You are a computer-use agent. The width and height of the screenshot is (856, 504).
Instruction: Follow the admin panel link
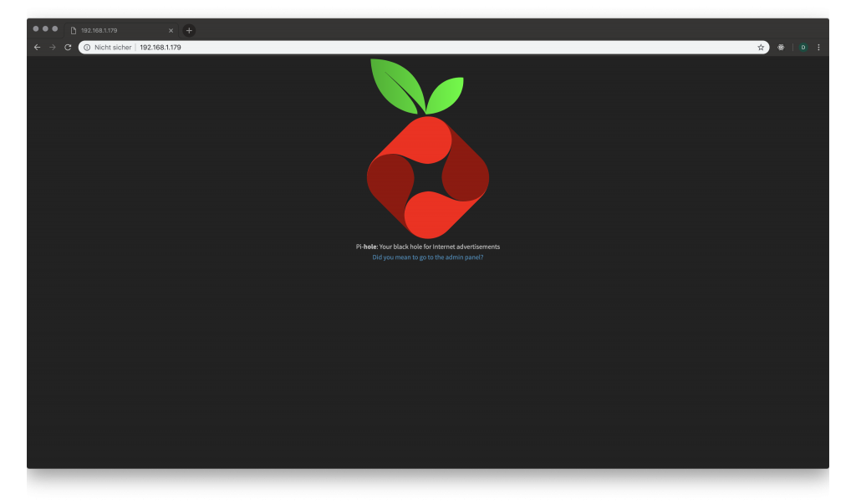point(427,257)
